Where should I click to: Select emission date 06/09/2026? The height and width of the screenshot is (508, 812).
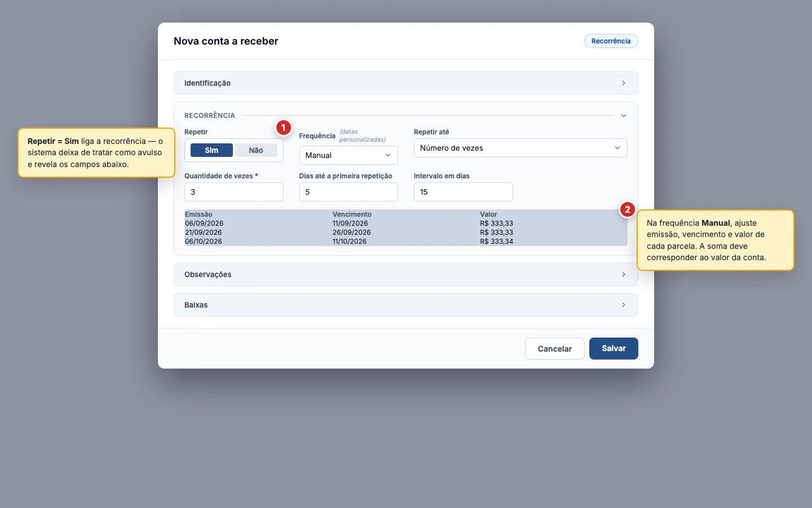204,224
